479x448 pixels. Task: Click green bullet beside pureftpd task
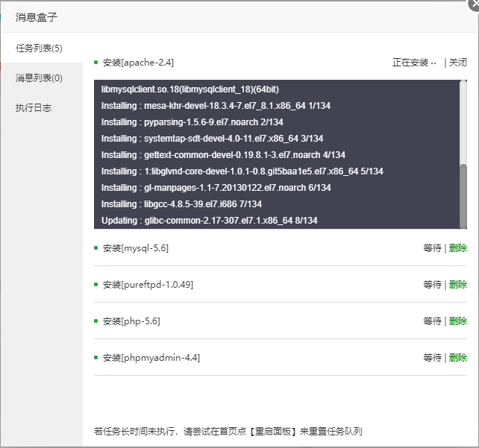(96, 285)
